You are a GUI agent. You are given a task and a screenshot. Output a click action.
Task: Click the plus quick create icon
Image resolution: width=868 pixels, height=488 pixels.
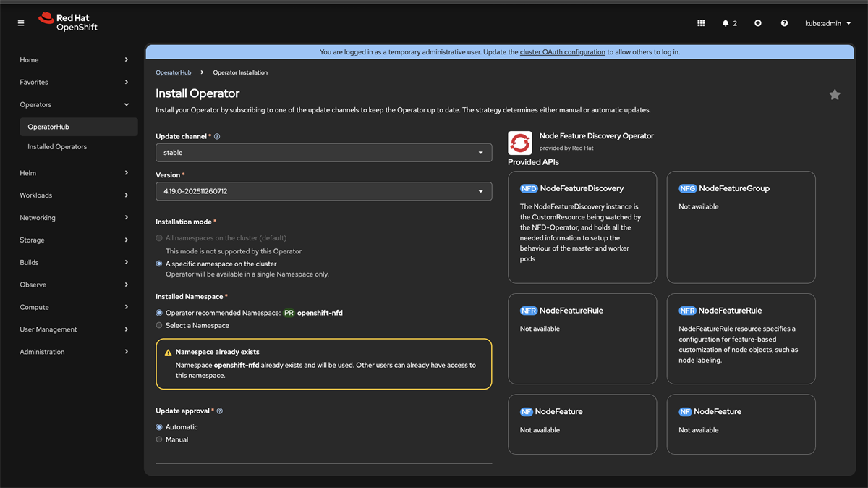[x=758, y=23]
